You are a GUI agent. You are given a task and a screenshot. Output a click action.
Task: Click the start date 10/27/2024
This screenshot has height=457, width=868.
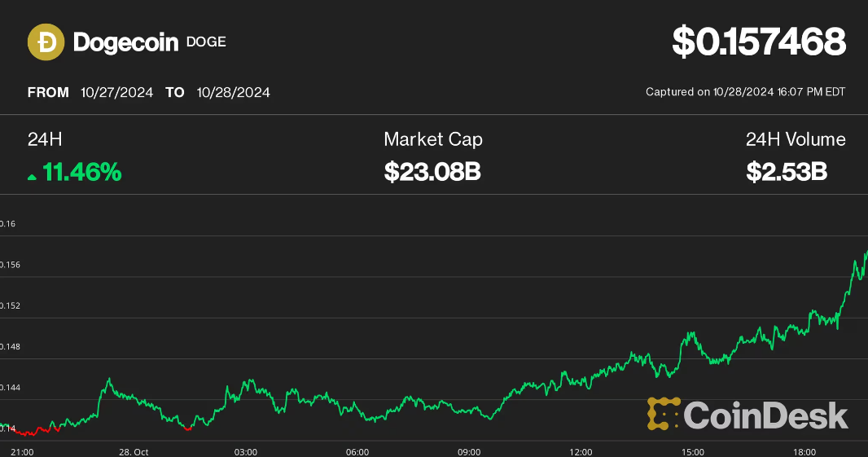coord(116,93)
